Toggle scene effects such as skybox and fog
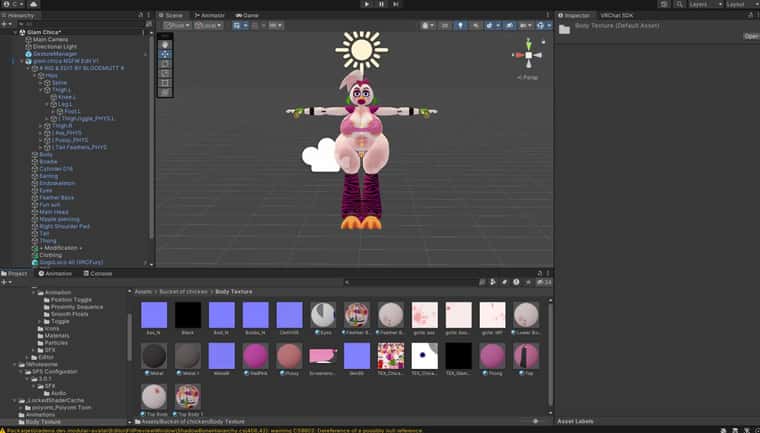Image resolution: width=760 pixels, height=433 pixels. click(x=491, y=25)
